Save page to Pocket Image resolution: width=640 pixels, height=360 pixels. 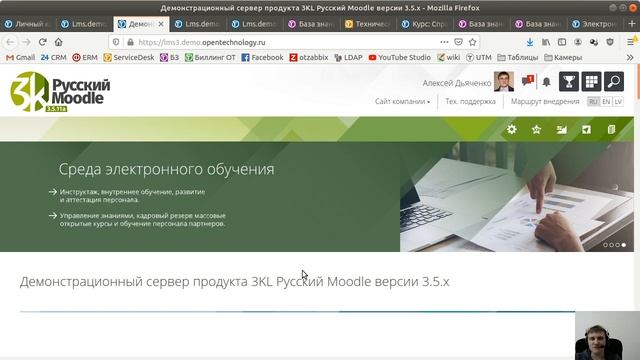click(458, 42)
